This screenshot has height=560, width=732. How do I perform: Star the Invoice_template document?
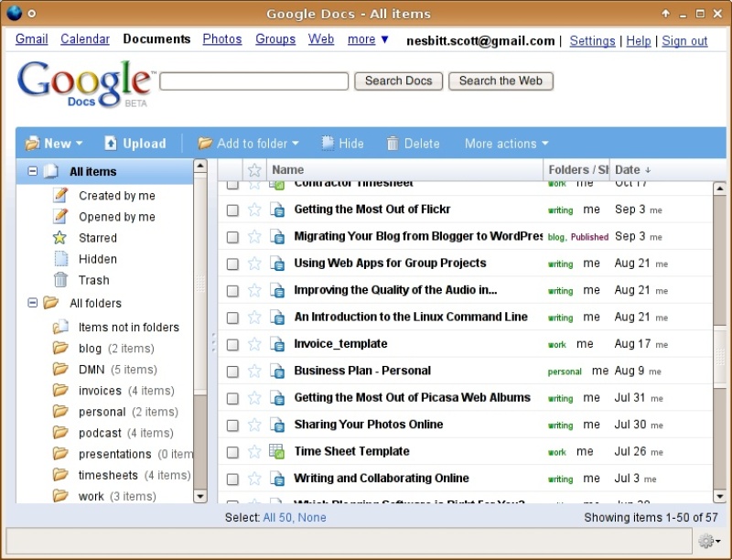point(254,344)
